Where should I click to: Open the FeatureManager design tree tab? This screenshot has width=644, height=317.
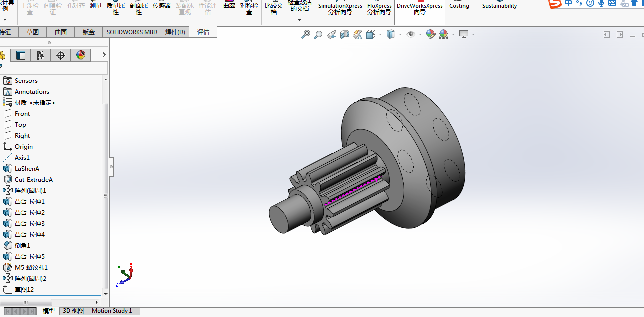coord(3,55)
